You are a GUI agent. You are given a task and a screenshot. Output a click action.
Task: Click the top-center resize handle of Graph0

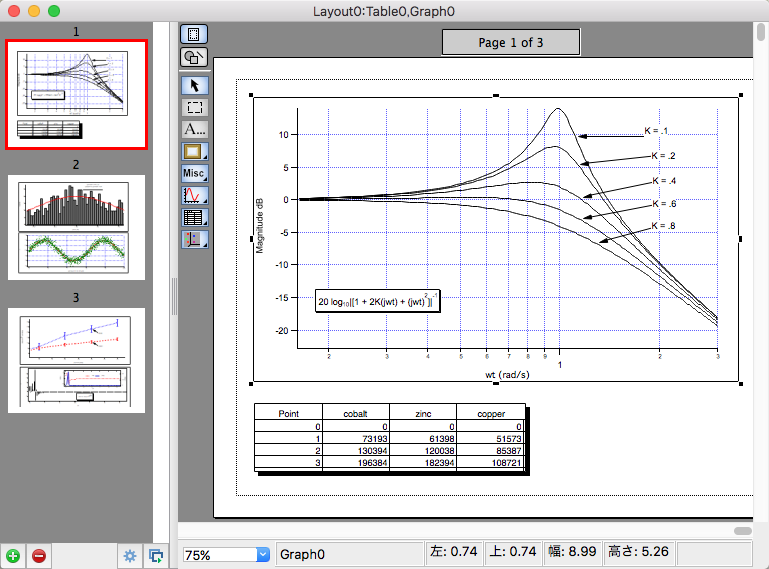[x=496, y=95]
